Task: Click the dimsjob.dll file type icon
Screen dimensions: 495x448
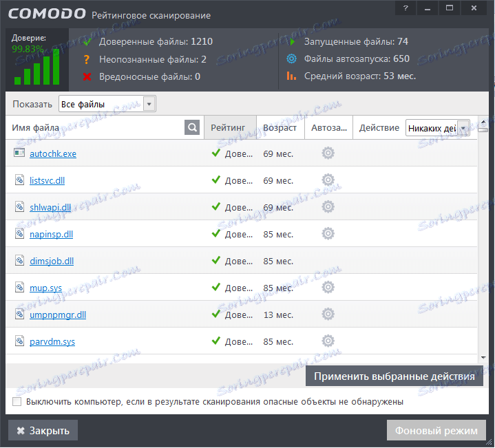Action: 19,260
